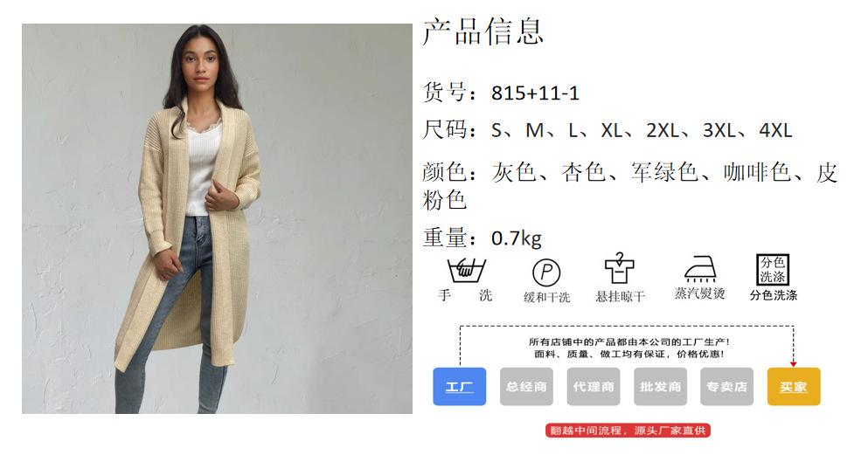
Task: Click the 悬挂晾干 label
Action: coord(620,297)
